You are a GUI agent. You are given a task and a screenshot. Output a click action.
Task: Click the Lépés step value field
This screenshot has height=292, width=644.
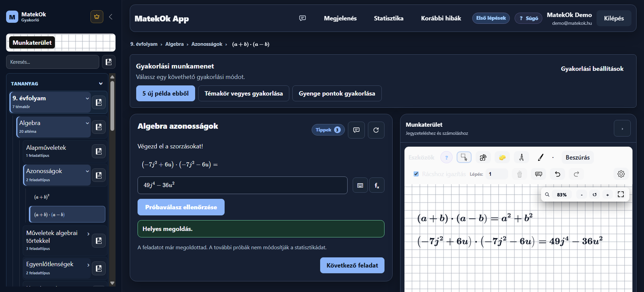(497, 174)
